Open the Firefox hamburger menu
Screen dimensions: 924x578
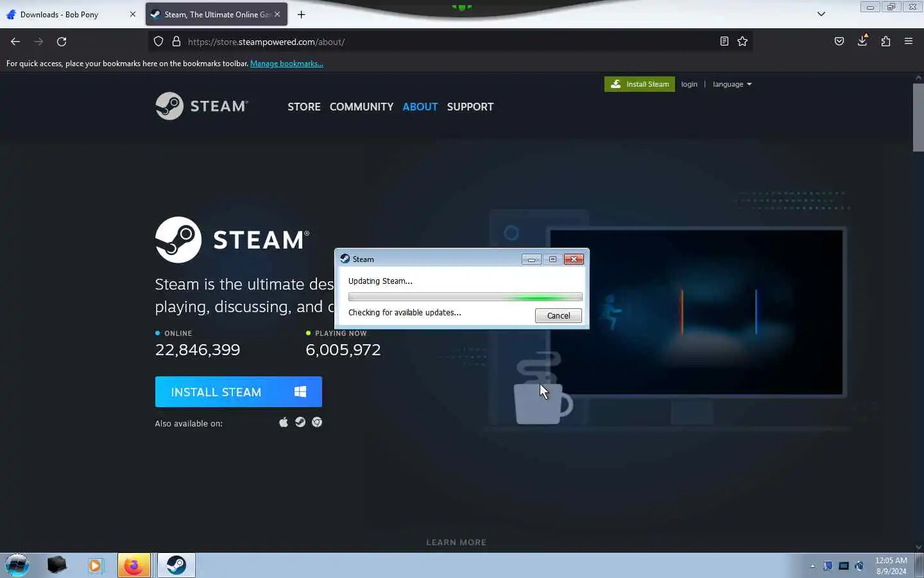pyautogui.click(x=909, y=42)
